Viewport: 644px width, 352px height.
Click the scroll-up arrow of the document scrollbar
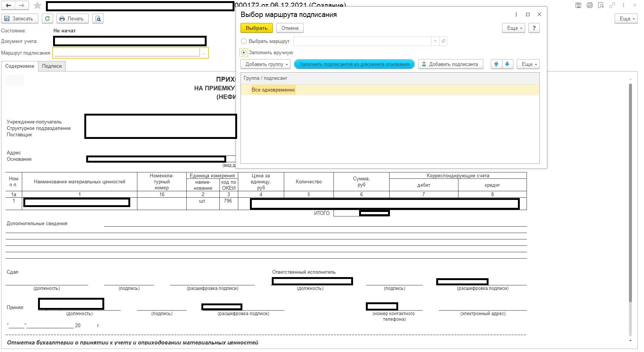tap(630, 79)
